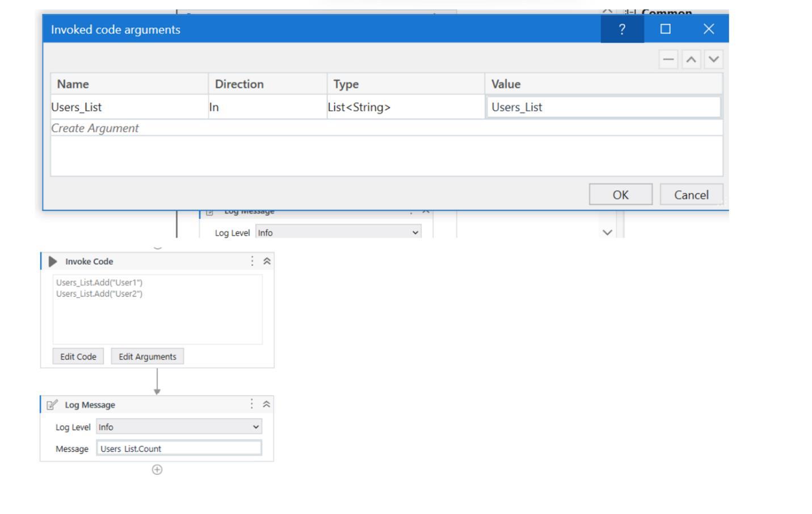Click the Type column header

406,84
